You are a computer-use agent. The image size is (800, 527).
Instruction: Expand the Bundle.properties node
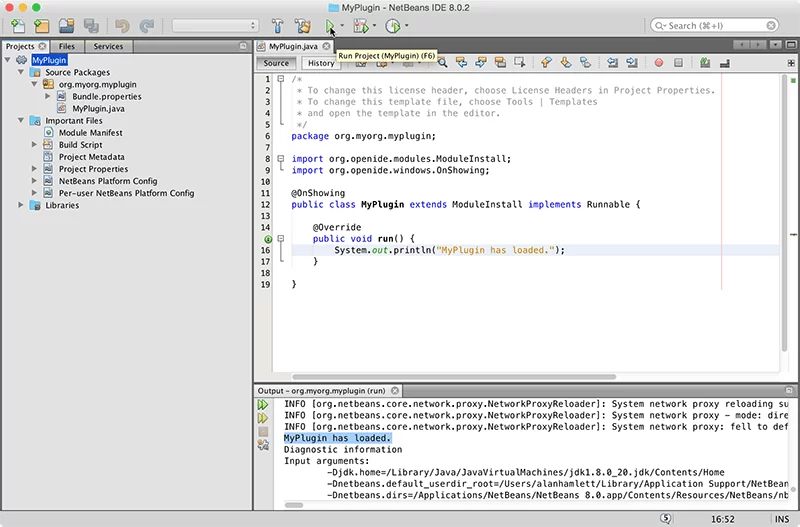pos(47,96)
